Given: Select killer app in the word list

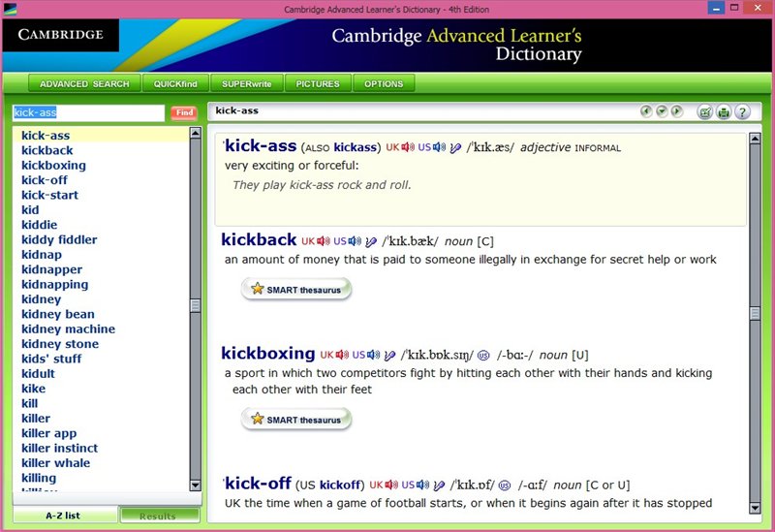Looking at the screenshot, I should (x=48, y=433).
